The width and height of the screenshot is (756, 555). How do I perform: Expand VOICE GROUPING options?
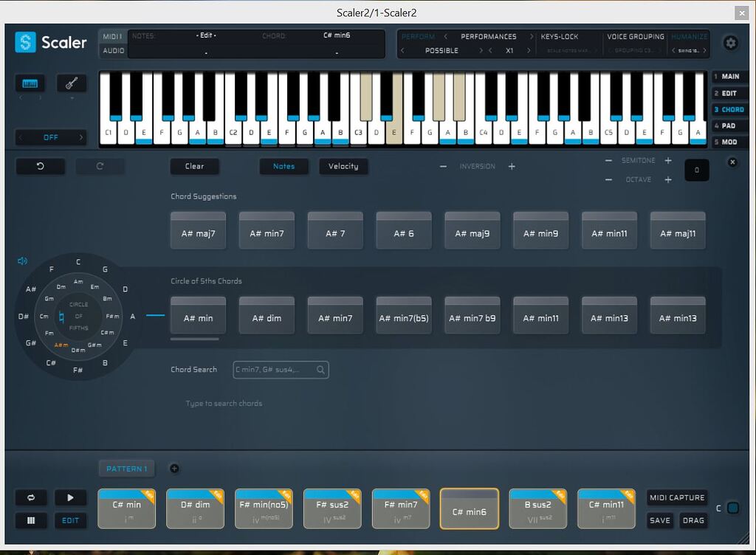coord(635,36)
